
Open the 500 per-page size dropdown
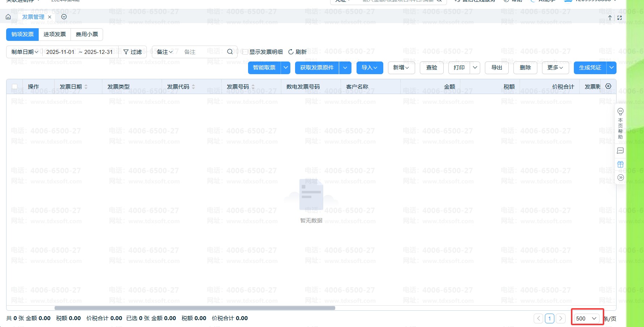coord(587,318)
